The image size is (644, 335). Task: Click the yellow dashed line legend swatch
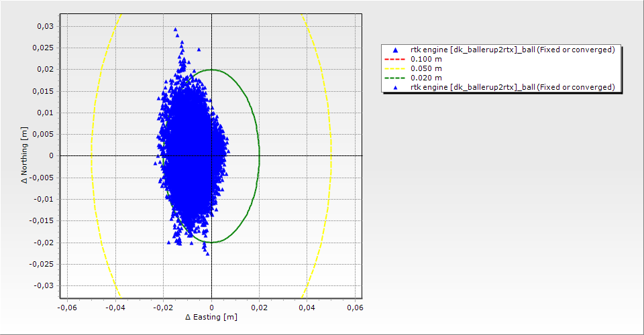pos(394,68)
